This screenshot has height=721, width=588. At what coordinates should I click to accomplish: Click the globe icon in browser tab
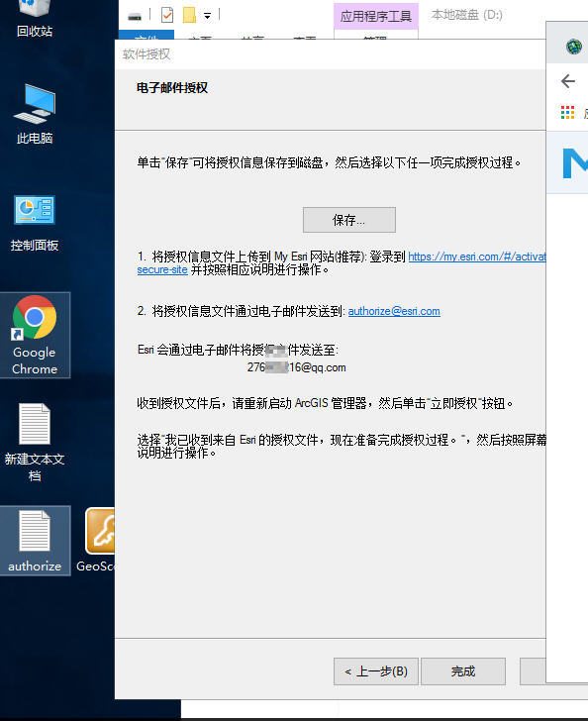pos(574,47)
